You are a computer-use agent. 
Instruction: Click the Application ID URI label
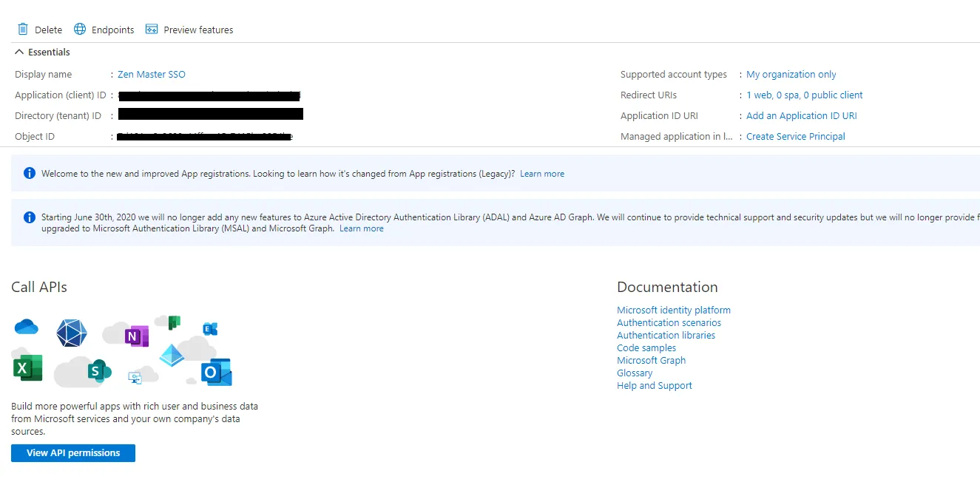click(659, 116)
